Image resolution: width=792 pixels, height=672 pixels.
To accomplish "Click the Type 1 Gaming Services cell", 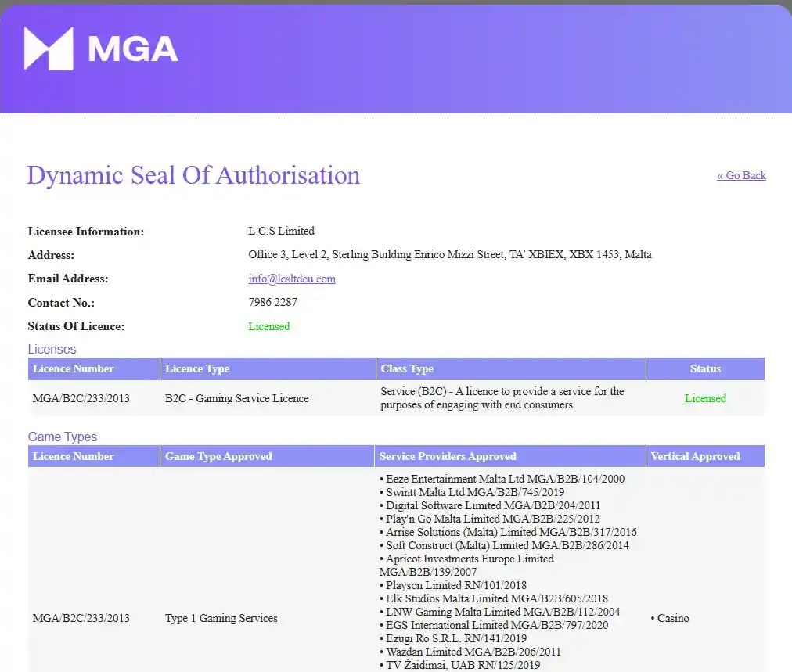I will (x=221, y=618).
